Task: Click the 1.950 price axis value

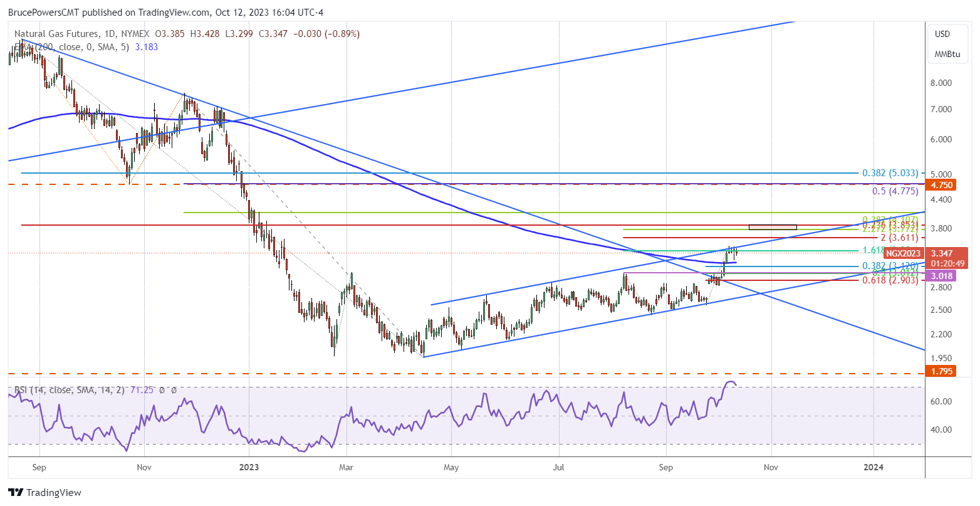Action: [x=942, y=358]
